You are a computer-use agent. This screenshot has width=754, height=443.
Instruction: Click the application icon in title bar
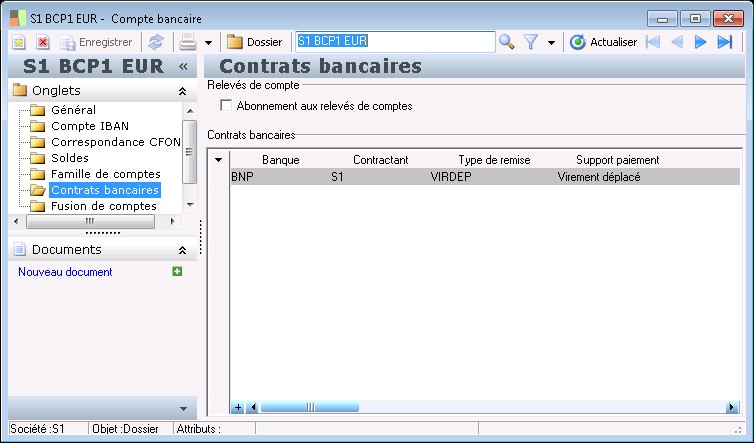[18, 18]
